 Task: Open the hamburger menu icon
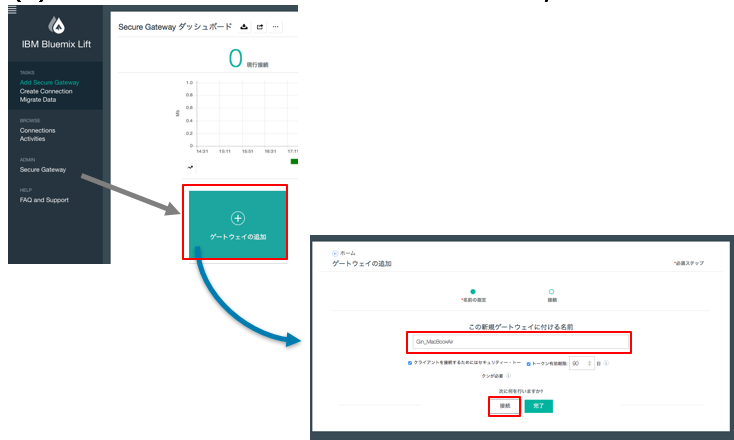pos(12,10)
